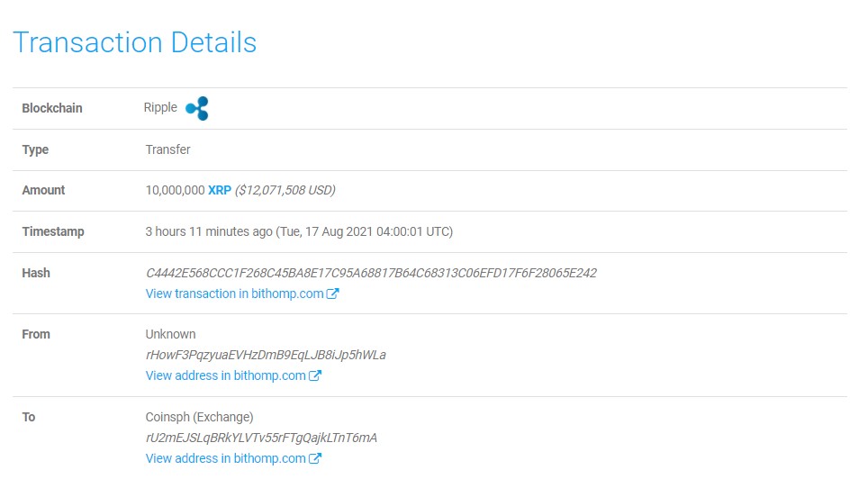Viewport: 868px width, 488px height.
Task: Click external-link icon beside View transaction
Action: pos(332,294)
